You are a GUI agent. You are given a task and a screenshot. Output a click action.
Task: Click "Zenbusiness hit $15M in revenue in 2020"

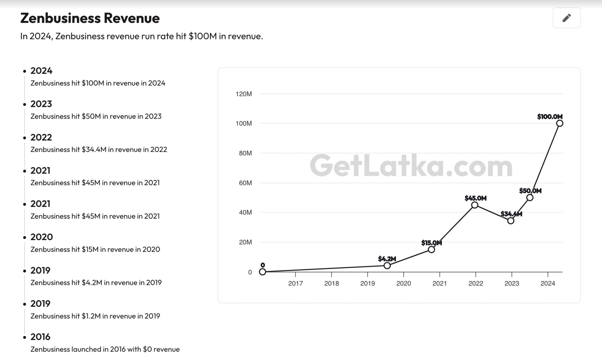pos(95,250)
